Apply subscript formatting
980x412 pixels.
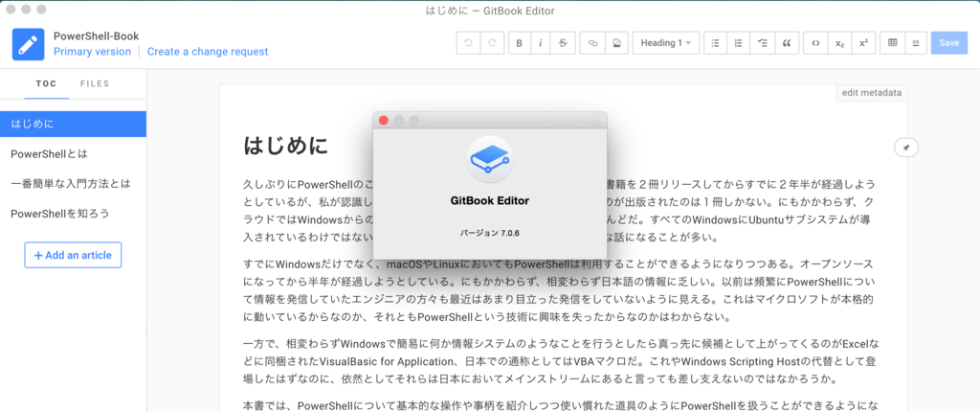click(x=839, y=43)
